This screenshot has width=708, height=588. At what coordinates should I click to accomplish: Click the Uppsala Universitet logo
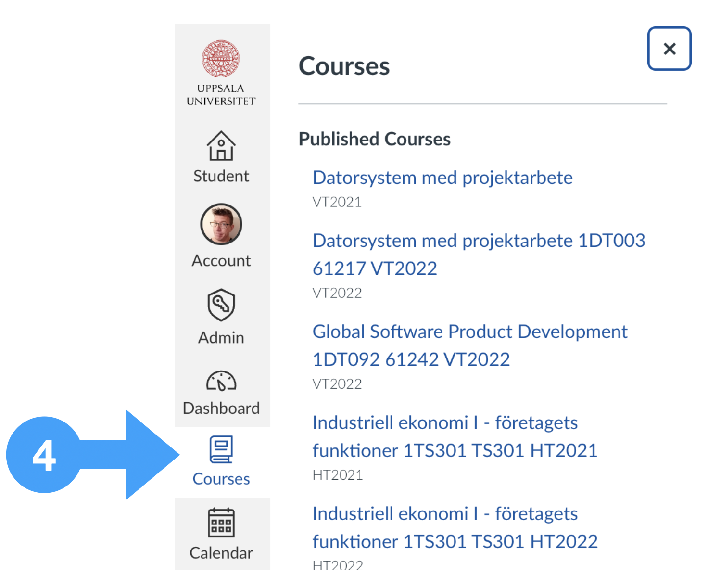221,73
